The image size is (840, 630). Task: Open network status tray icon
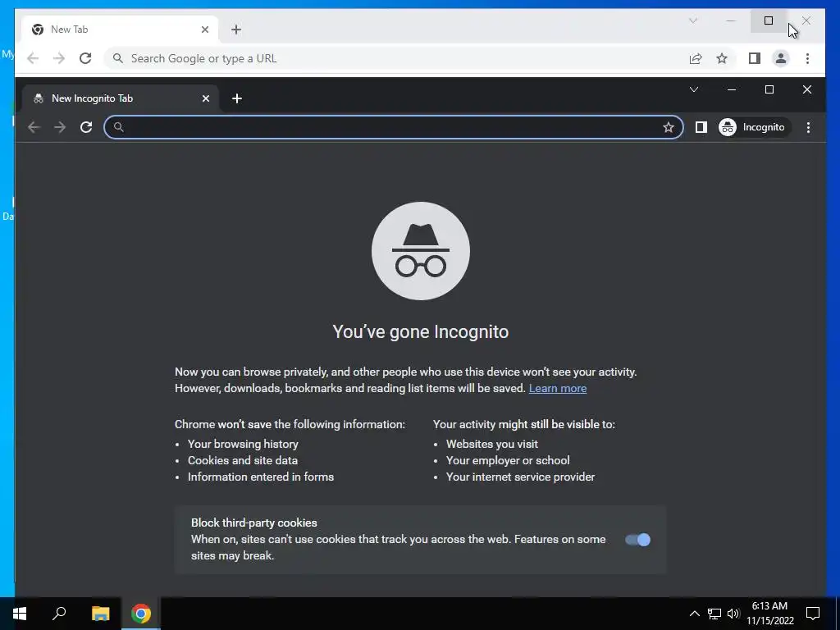714,614
